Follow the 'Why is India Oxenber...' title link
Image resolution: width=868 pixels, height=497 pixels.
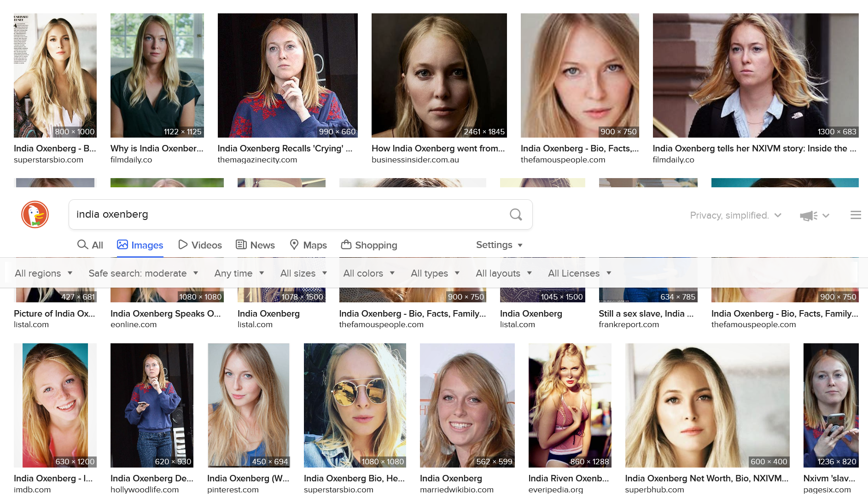pos(157,148)
